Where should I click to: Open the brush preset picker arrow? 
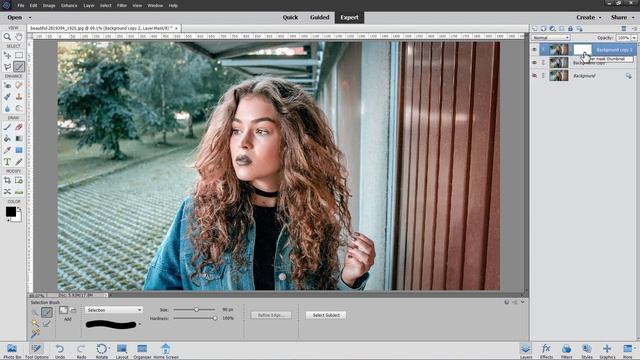click(140, 324)
